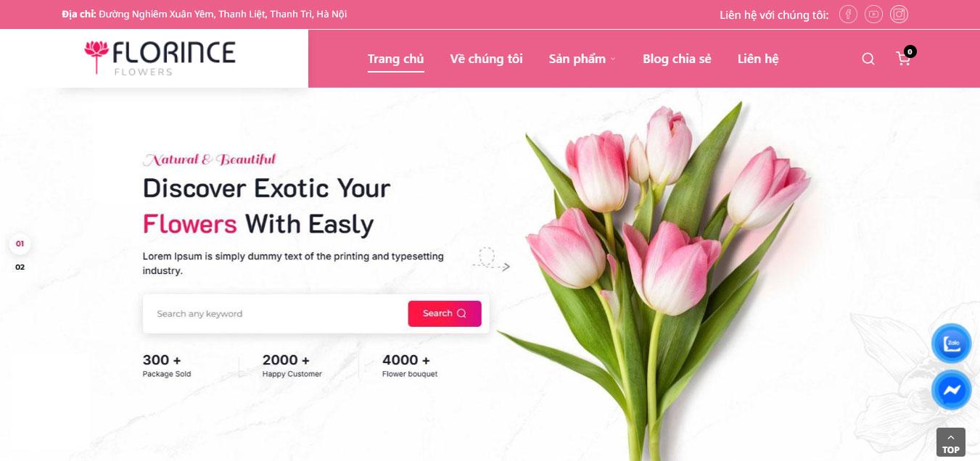The height and width of the screenshot is (461, 980).
Task: Click the Florince Flowers logo
Action: pos(160,58)
